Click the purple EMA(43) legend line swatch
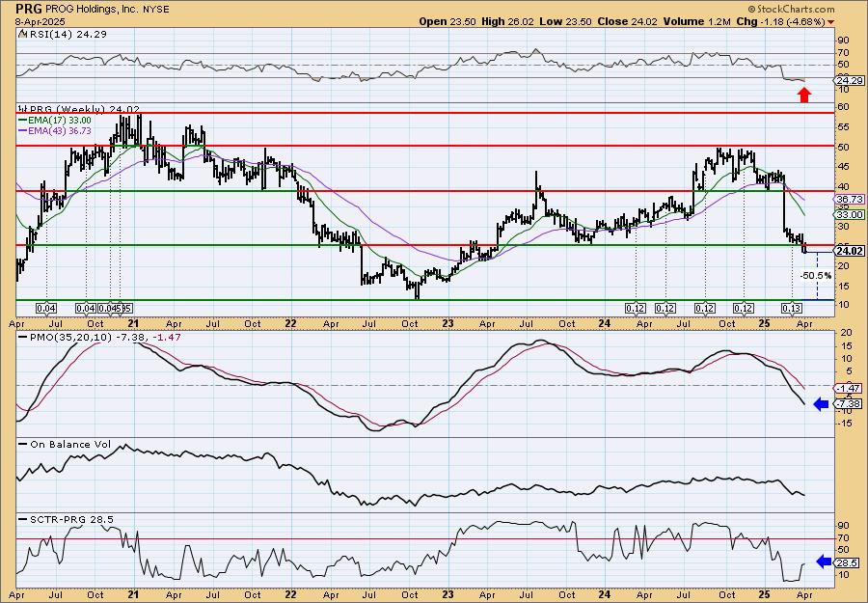This screenshot has height=603, width=868. pyautogui.click(x=22, y=131)
